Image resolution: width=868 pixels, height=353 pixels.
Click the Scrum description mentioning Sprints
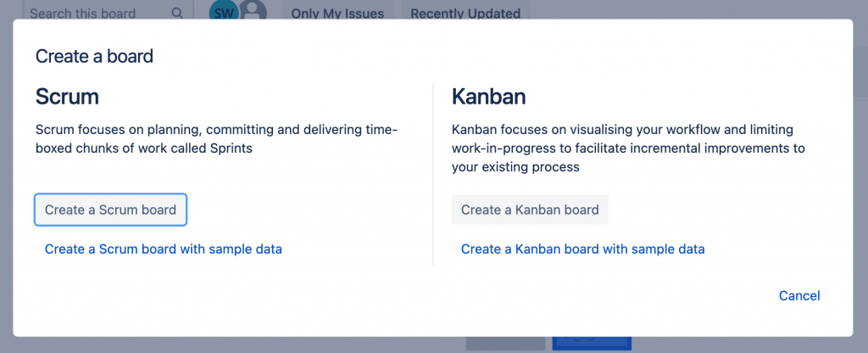[216, 138]
